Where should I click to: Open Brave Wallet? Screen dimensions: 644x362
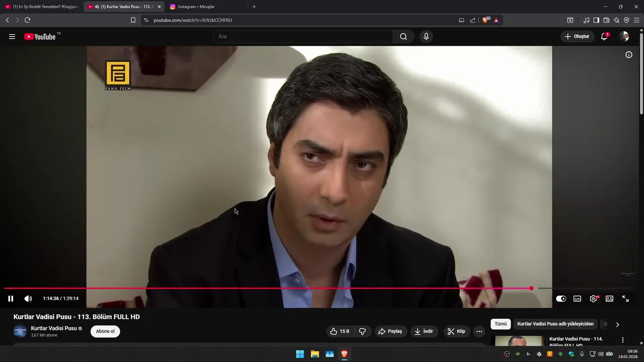606,20
